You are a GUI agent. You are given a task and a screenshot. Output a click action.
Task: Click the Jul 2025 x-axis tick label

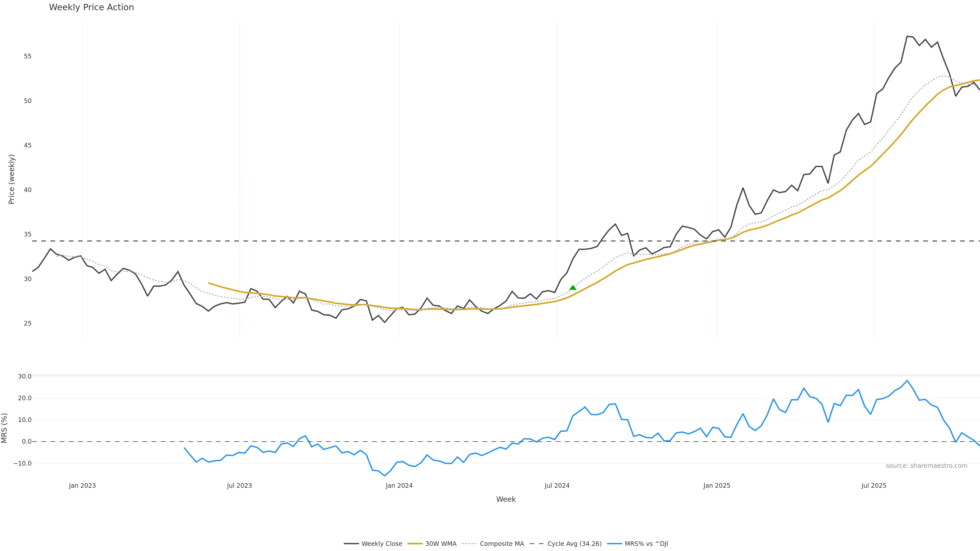pyautogui.click(x=874, y=486)
